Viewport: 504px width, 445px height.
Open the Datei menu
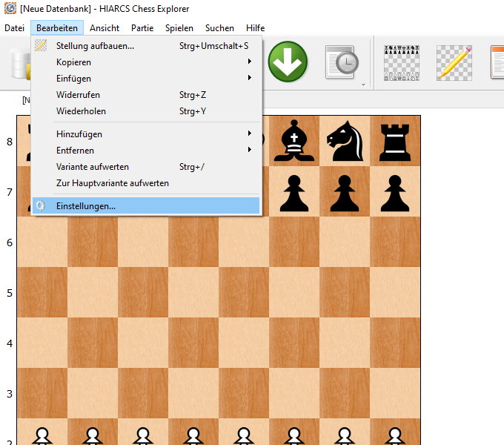15,28
